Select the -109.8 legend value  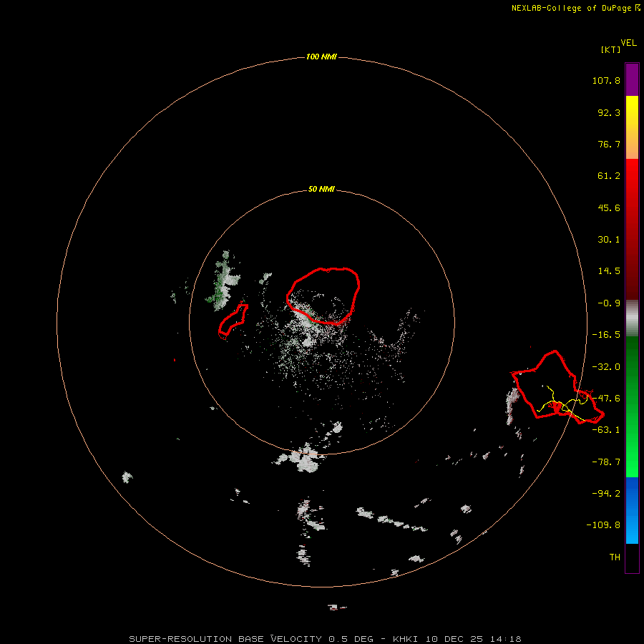tap(603, 525)
